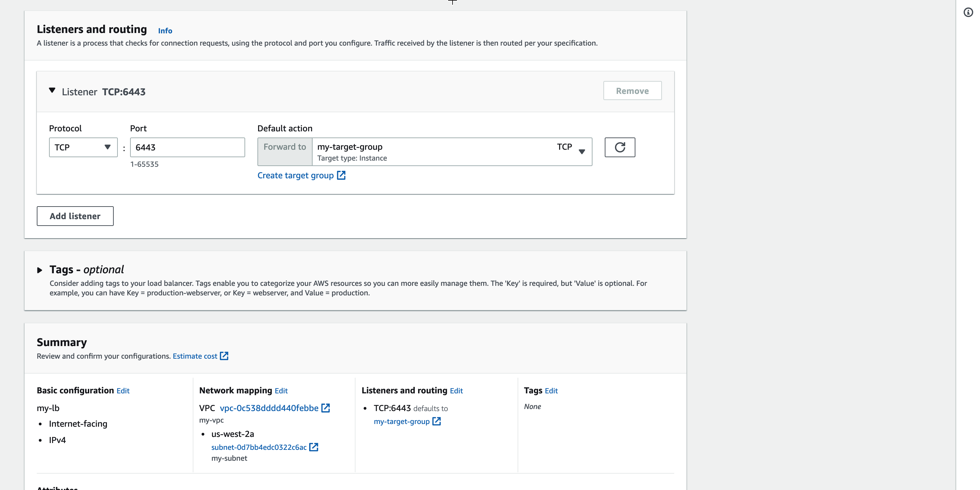
Task: Edit the Basic configuration summary
Action: [123, 391]
